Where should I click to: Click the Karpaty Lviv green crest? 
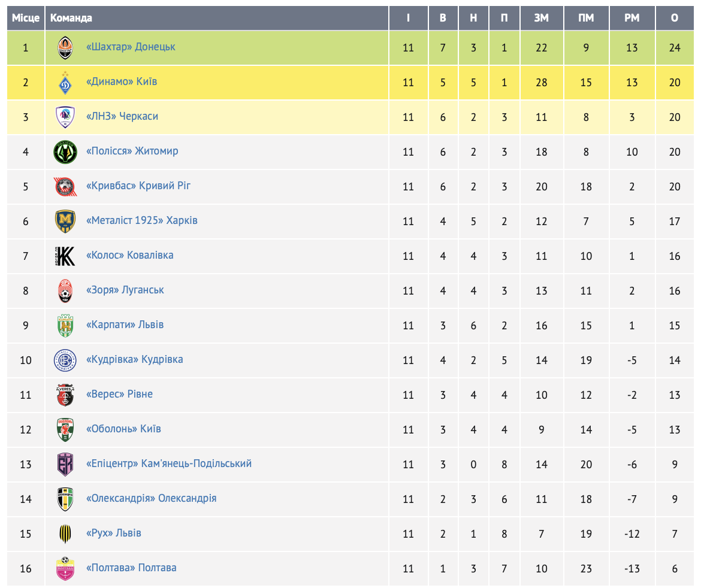[65, 325]
